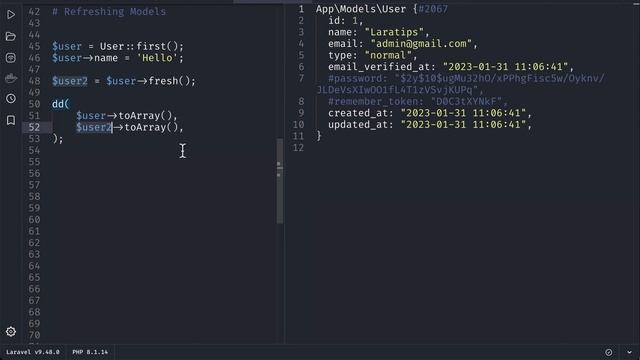Click line number 52 in the editor gutter
The width and height of the screenshot is (640, 360).
[34, 127]
